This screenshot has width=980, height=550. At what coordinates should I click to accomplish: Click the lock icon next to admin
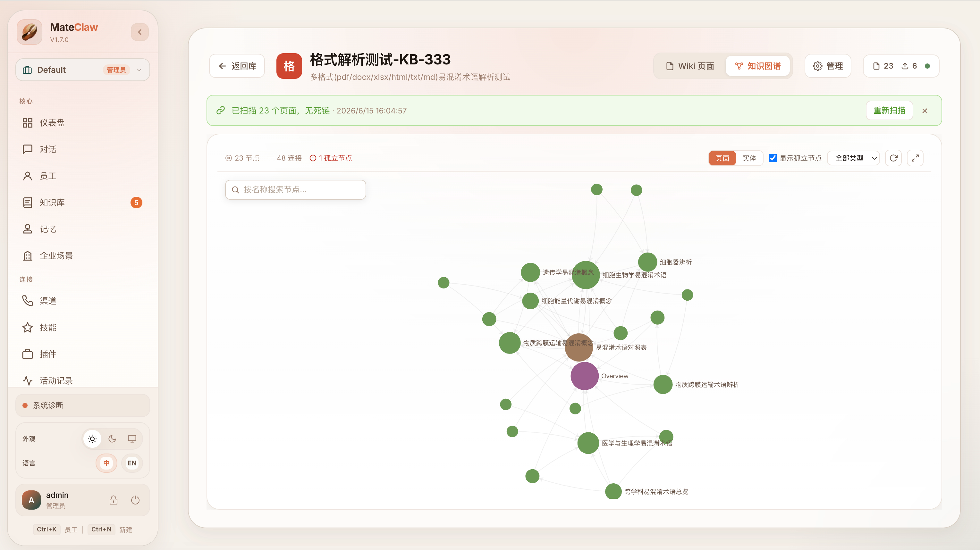coord(114,500)
